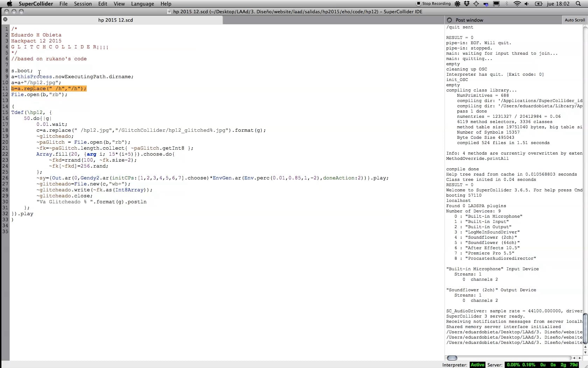Screen dimensions: 588x368
Task: Open the Apple menu
Action: click(x=9, y=4)
